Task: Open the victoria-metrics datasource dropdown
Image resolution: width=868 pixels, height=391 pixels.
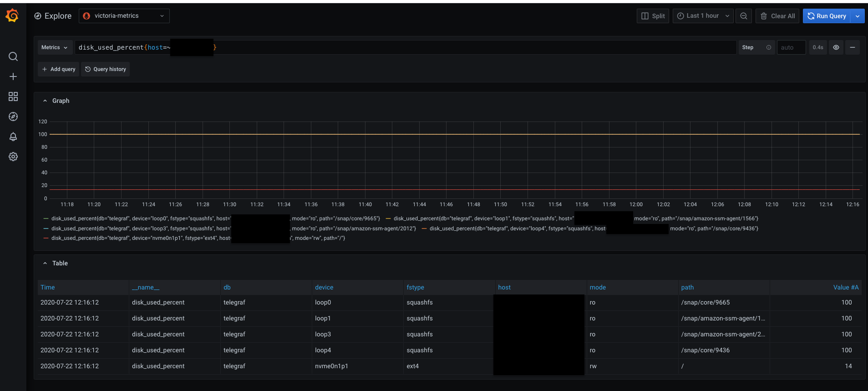Action: pyautogui.click(x=124, y=16)
